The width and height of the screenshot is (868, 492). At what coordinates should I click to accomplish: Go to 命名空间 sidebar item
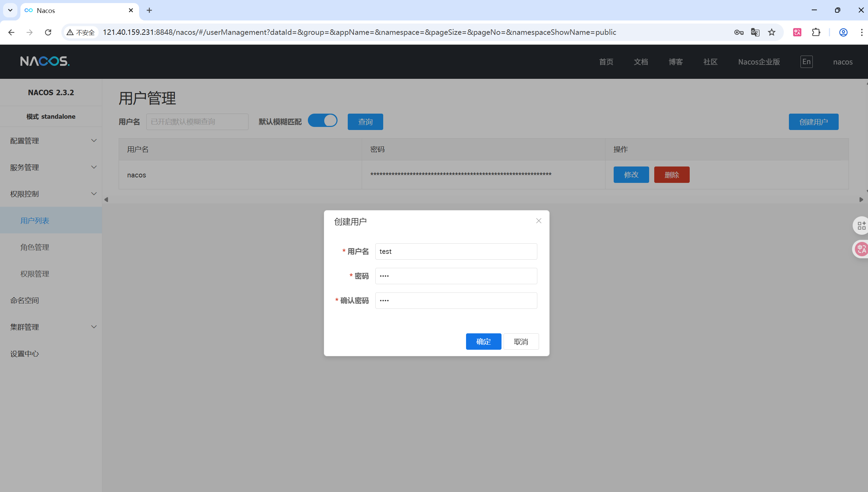pyautogui.click(x=25, y=300)
